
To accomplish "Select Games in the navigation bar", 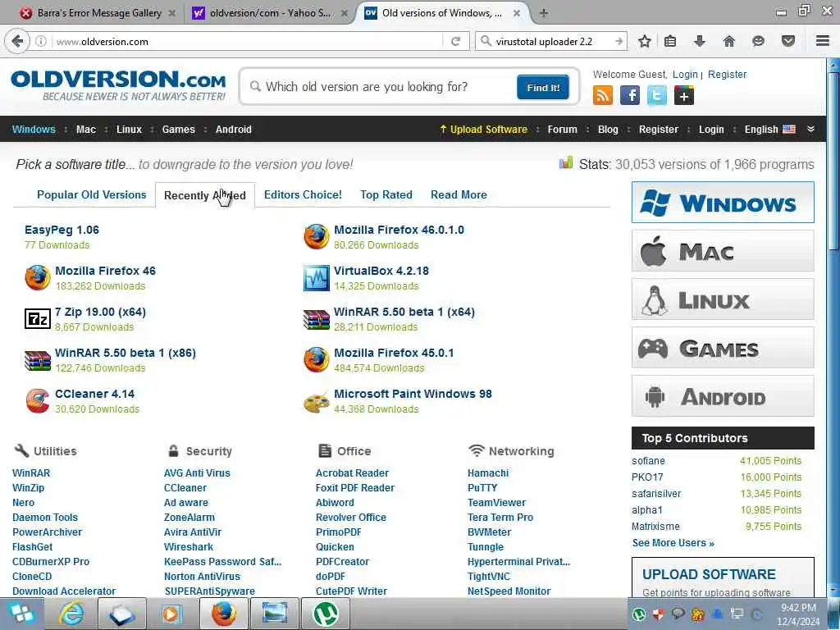I will tap(178, 129).
